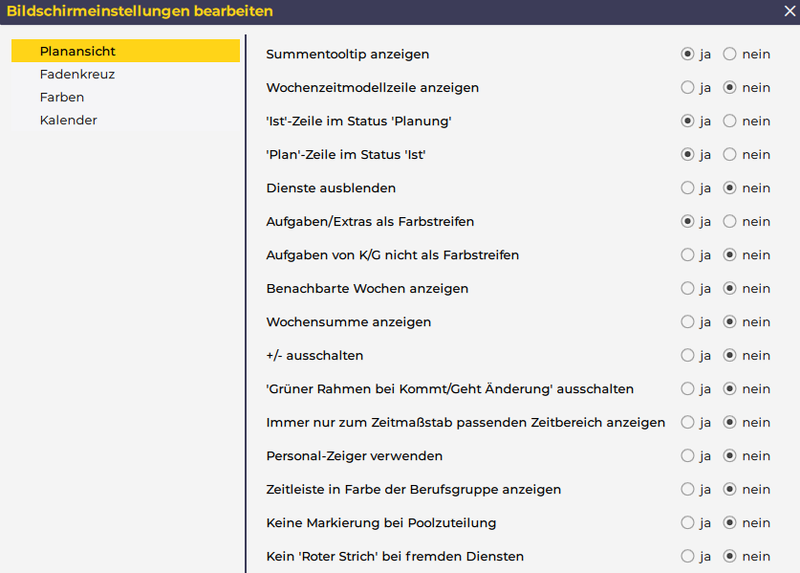Choose ja for Aufgaben von K/G nicht als Farbstreifen
Image resolution: width=800 pixels, height=573 pixels.
tap(687, 255)
